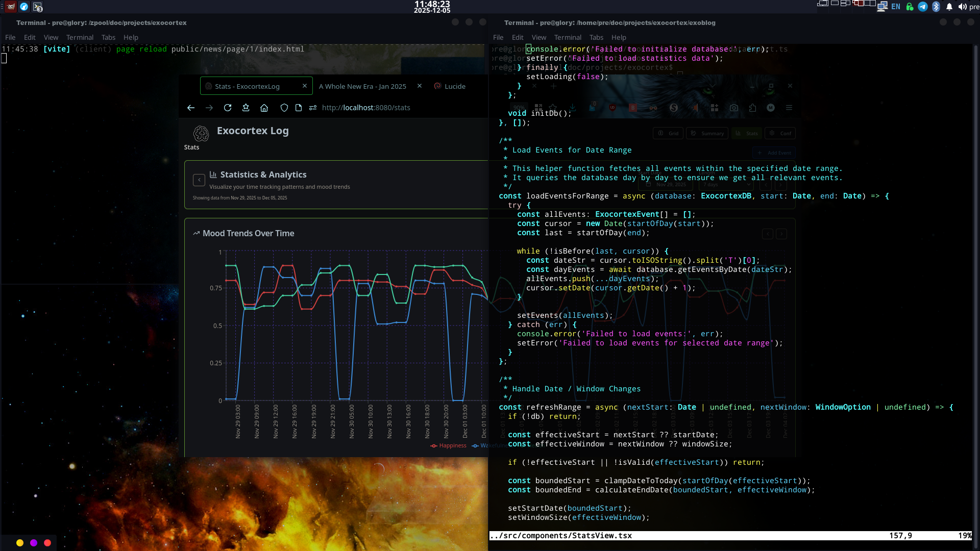
Task: Open EN keyboard layout selector
Action: coord(896,7)
